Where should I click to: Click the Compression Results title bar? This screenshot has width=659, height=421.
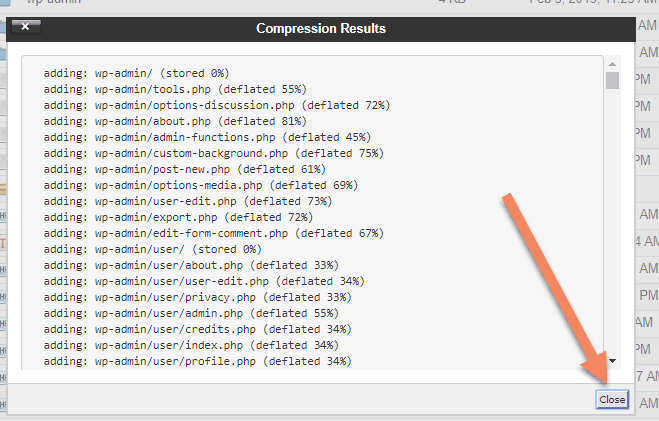coord(321,29)
